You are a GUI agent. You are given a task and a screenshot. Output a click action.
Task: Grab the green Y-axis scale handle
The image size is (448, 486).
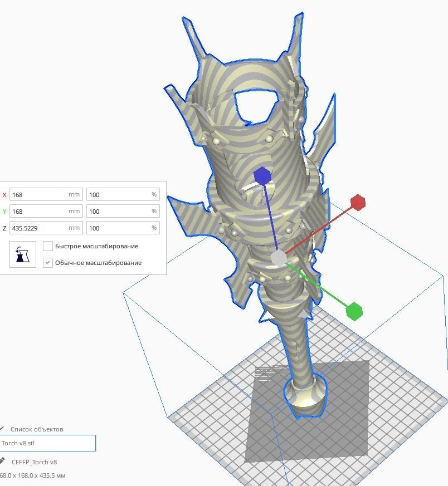point(354,312)
